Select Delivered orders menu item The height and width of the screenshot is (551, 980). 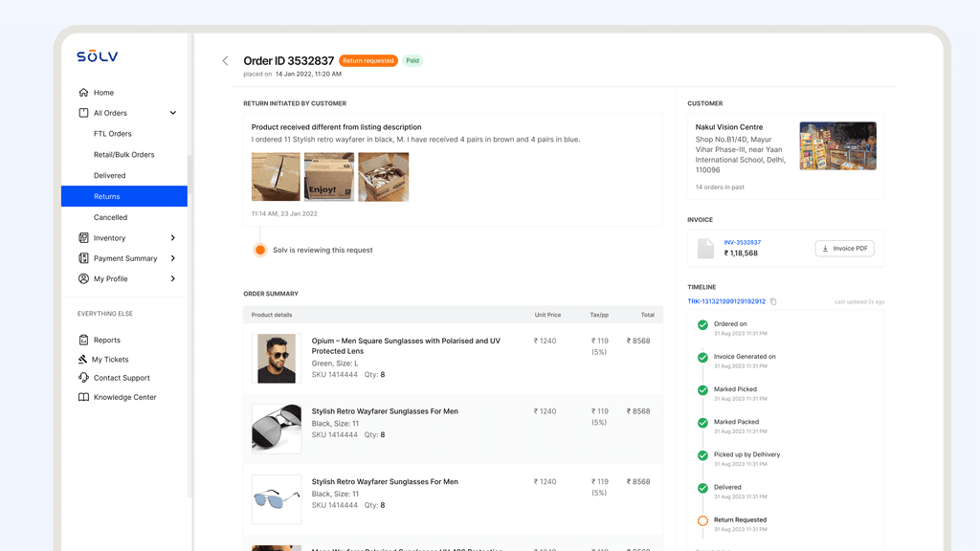tap(109, 176)
